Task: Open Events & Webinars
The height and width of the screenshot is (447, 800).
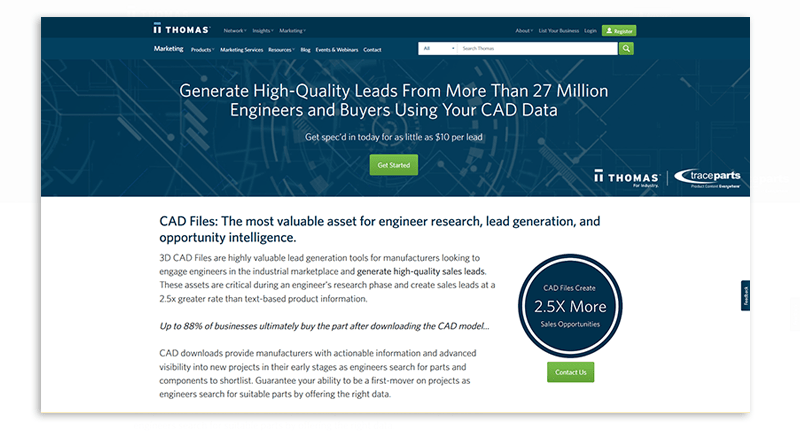Action: (x=337, y=50)
